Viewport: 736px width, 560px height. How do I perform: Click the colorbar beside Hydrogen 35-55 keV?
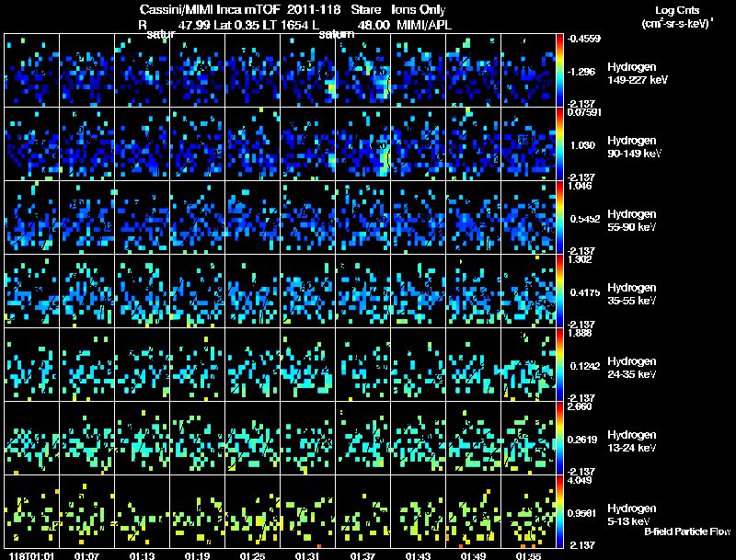(559, 291)
